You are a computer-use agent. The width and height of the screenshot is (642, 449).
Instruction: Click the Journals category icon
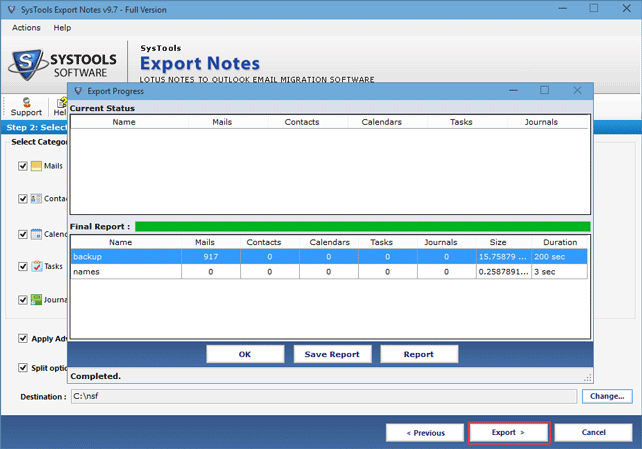[36, 300]
